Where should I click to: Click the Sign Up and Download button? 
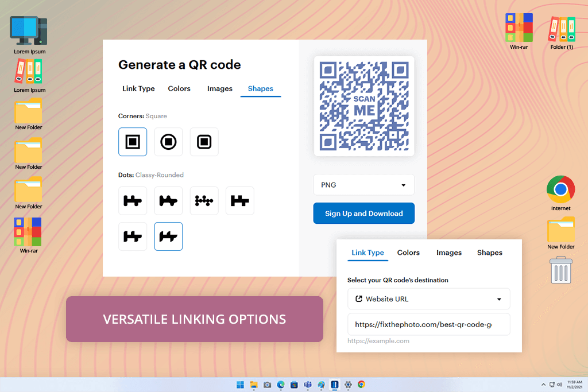[363, 214]
